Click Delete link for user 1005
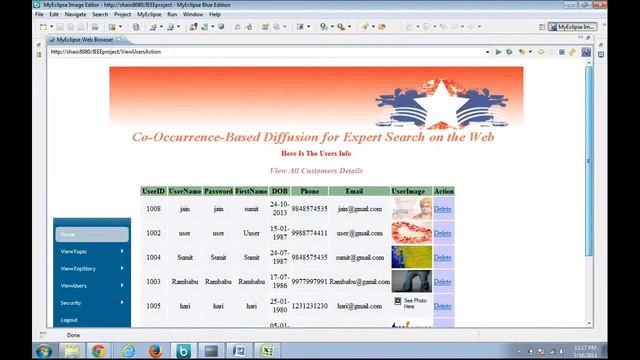This screenshot has width=640, height=360. click(442, 306)
